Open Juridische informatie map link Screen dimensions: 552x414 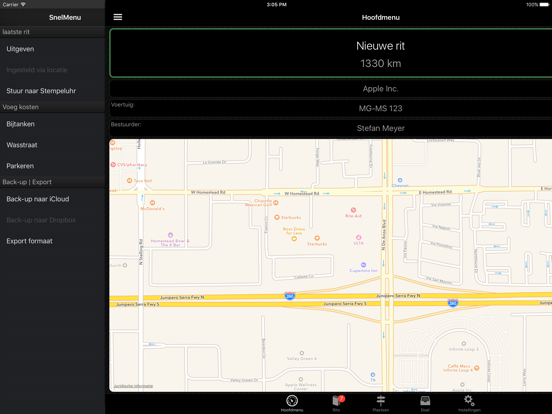tap(133, 386)
